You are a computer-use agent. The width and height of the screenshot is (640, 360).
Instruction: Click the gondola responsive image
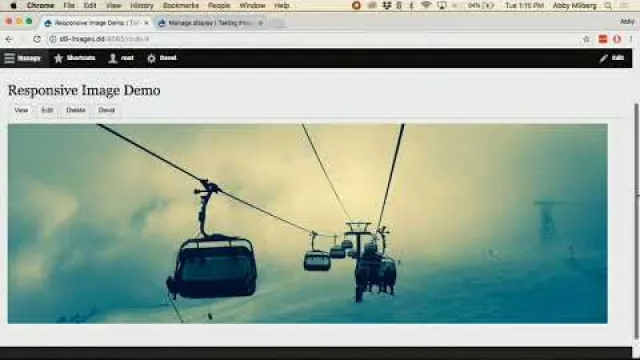[308, 224]
